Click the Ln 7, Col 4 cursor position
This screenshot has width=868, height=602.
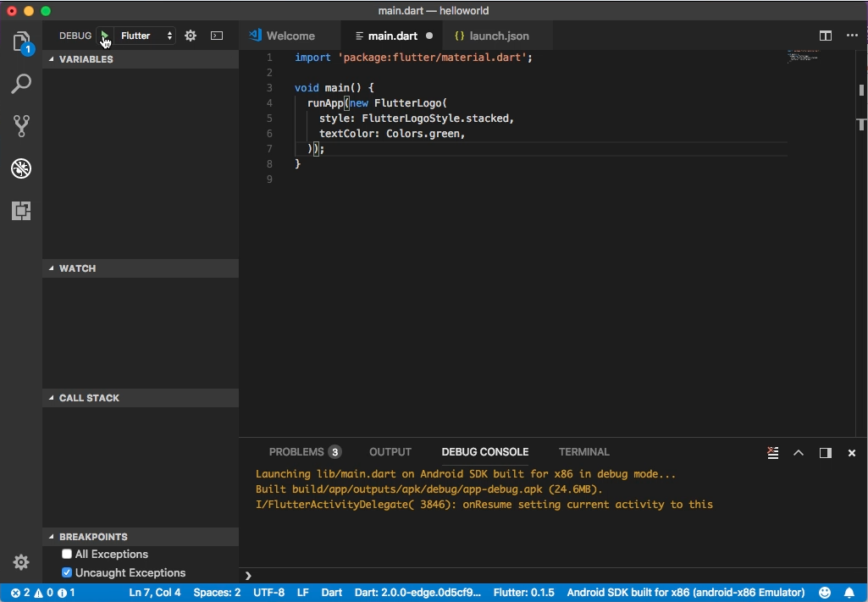click(x=155, y=593)
